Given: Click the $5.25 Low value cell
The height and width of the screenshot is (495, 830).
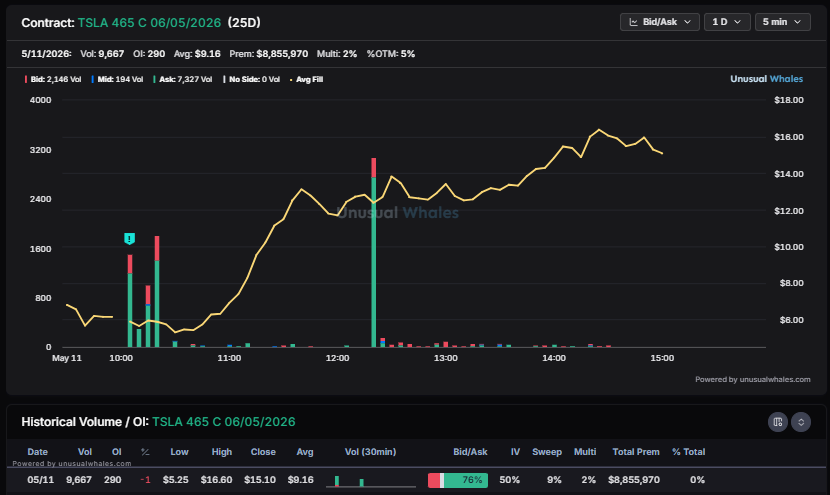Looking at the screenshot, I should click(176, 480).
